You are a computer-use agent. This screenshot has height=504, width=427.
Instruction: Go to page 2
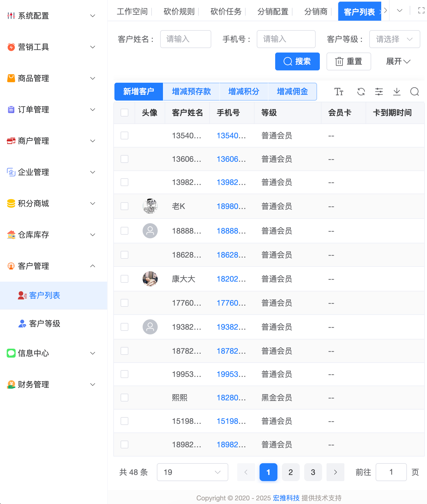pos(291,472)
